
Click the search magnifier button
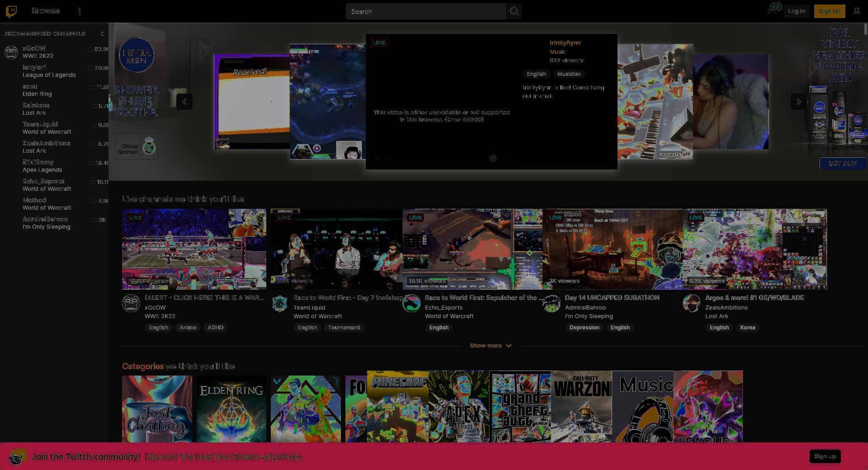[514, 11]
